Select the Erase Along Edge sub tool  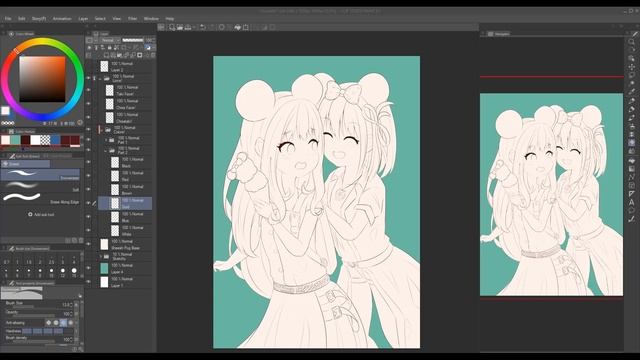(x=41, y=199)
